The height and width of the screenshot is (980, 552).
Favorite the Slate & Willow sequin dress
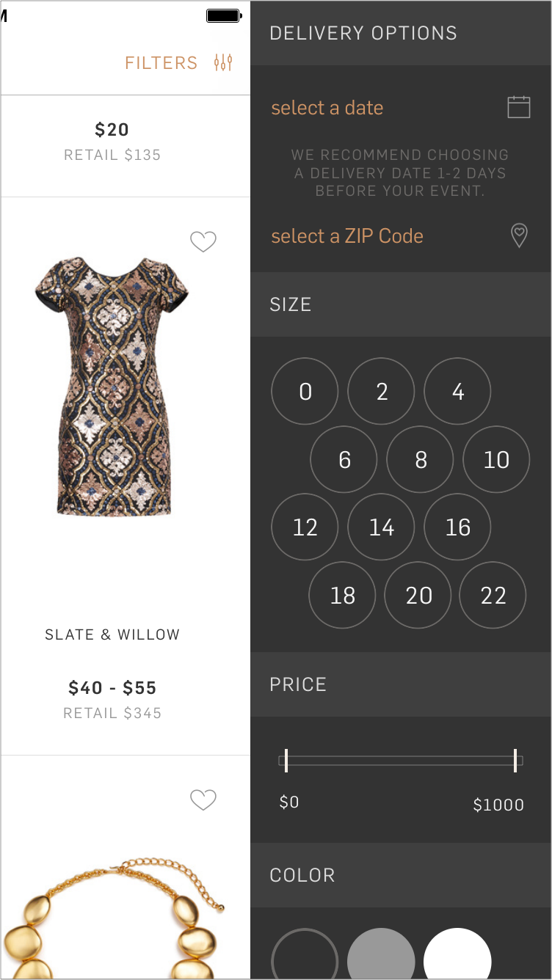tap(203, 241)
